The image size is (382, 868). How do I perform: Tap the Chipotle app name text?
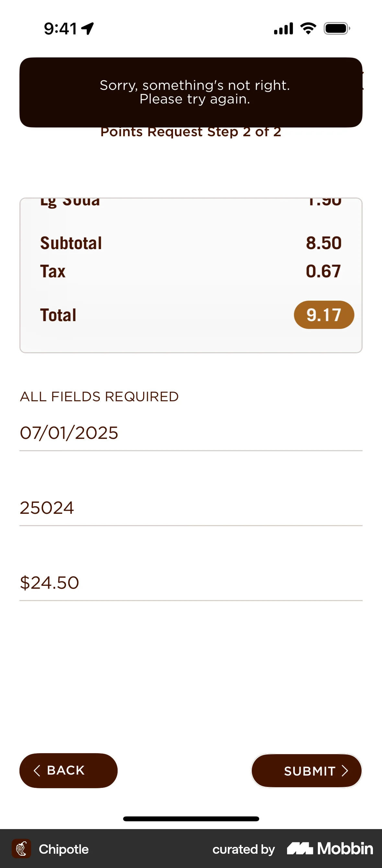(64, 849)
